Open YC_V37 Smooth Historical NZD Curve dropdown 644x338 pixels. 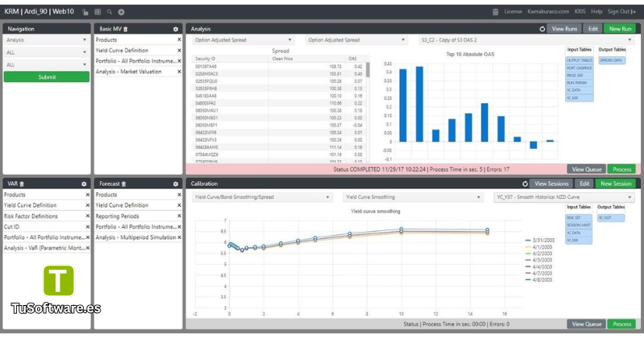pyautogui.click(x=564, y=197)
